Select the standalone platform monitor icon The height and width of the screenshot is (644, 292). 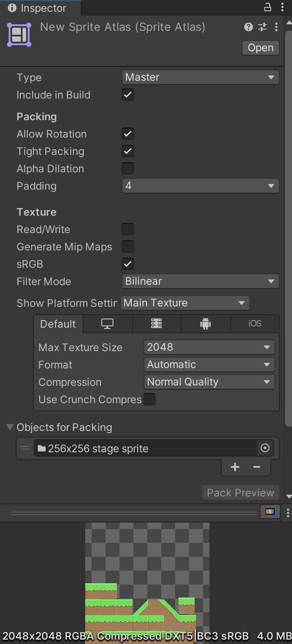coord(107,323)
